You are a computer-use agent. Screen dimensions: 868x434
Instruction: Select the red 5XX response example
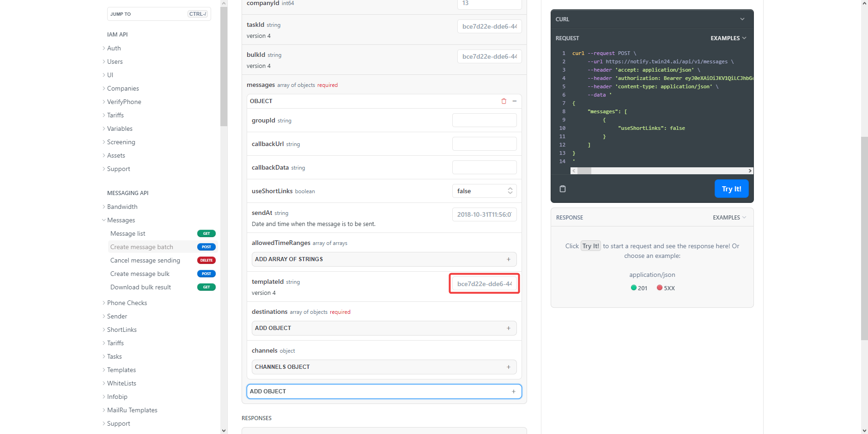tap(666, 288)
